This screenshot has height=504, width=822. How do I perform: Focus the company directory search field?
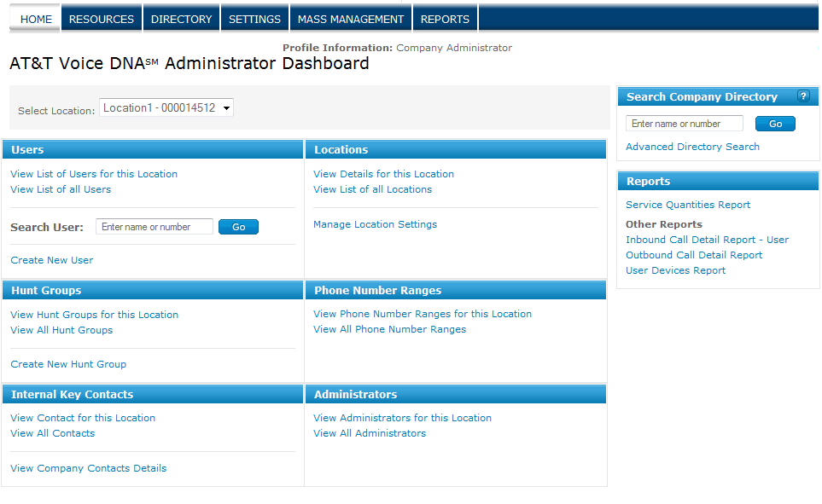(x=684, y=124)
